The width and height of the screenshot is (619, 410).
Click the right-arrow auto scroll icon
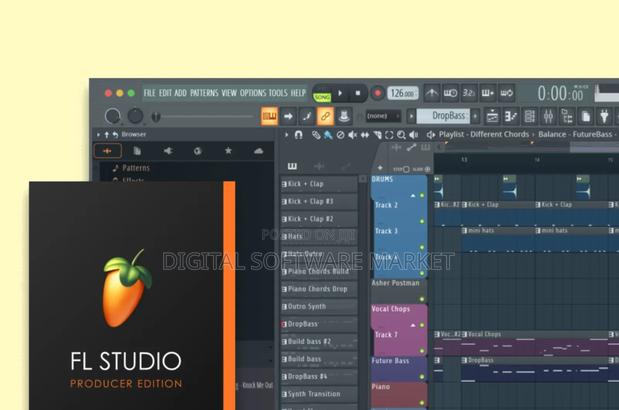pyautogui.click(x=288, y=116)
